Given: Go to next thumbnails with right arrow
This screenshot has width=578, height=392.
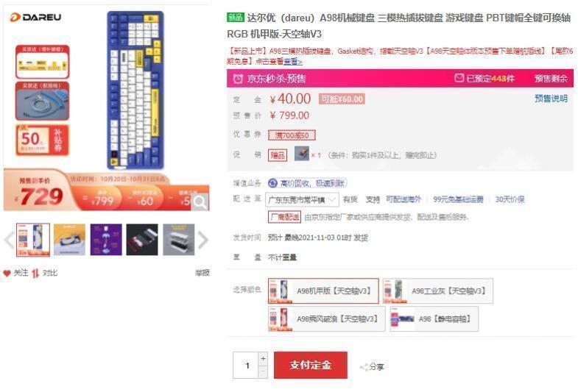Looking at the screenshot, I should coord(203,240).
